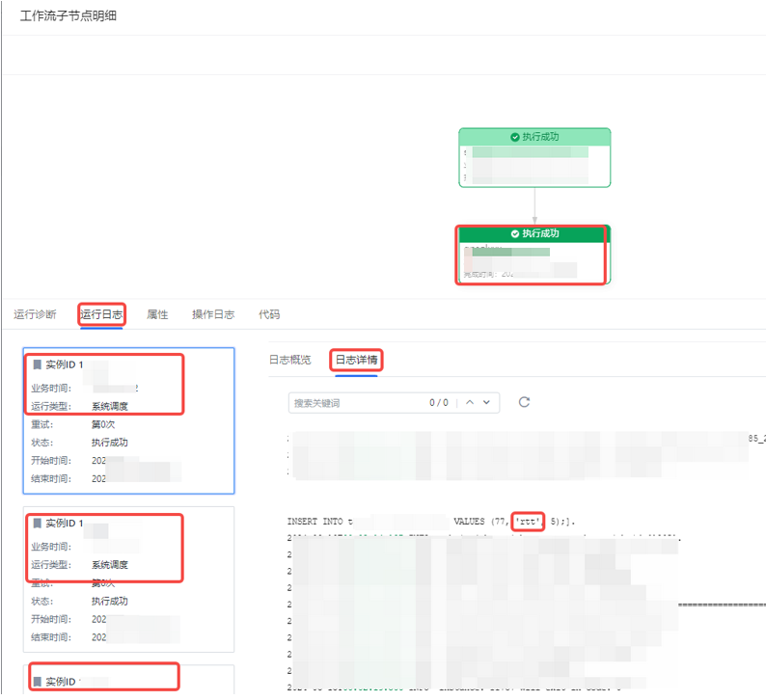Click the 0 / 0 search match counter

click(439, 403)
